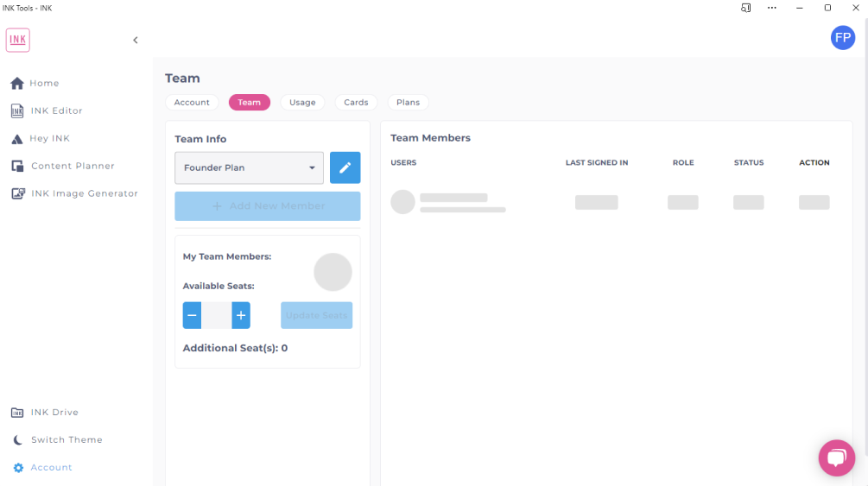Click the ROLE column header
The image size is (868, 486).
tap(683, 163)
